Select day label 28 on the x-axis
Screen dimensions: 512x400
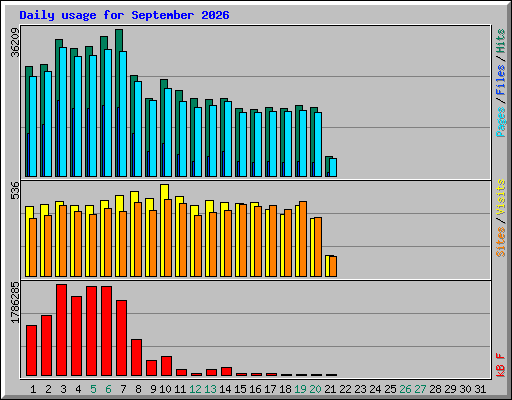point(435,389)
